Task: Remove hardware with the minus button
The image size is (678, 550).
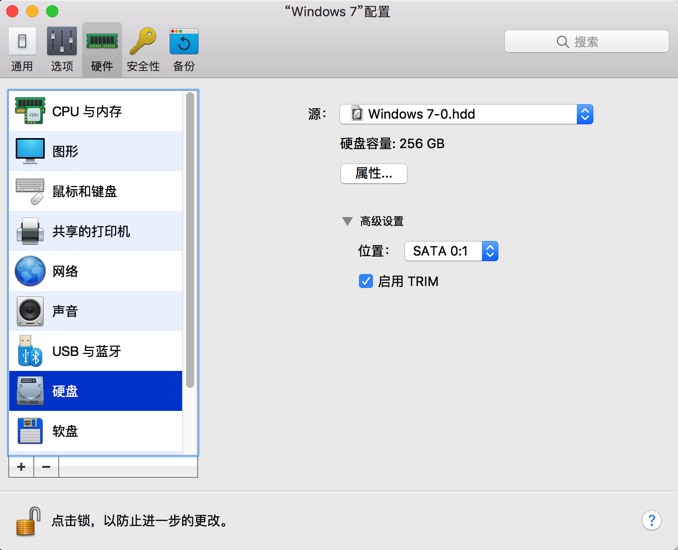Action: 46,467
